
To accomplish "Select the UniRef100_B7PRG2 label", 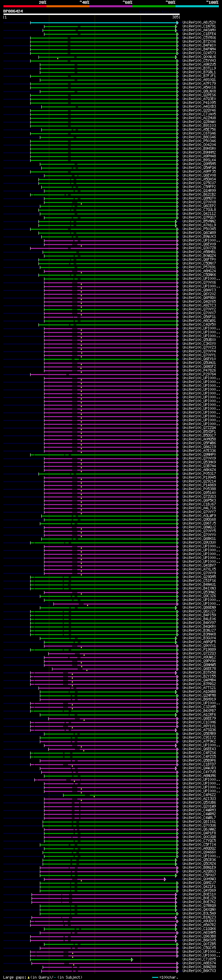I will (x=199, y=684).
